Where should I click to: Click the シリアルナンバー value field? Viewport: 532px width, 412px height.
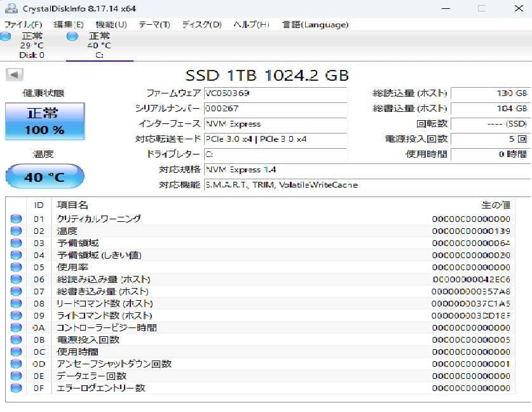coord(276,109)
